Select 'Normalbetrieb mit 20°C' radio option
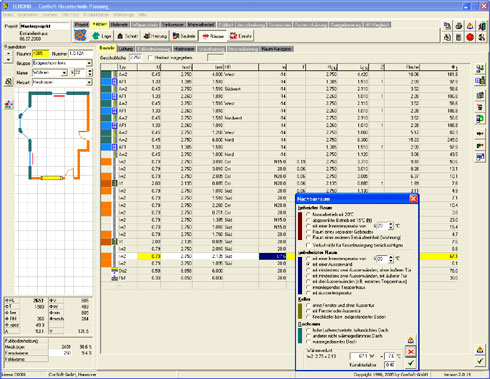This screenshot has height=379, width=490. 309,214
